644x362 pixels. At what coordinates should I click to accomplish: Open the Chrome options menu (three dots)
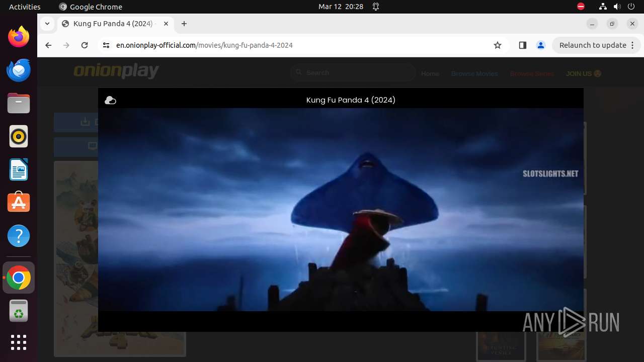633,45
